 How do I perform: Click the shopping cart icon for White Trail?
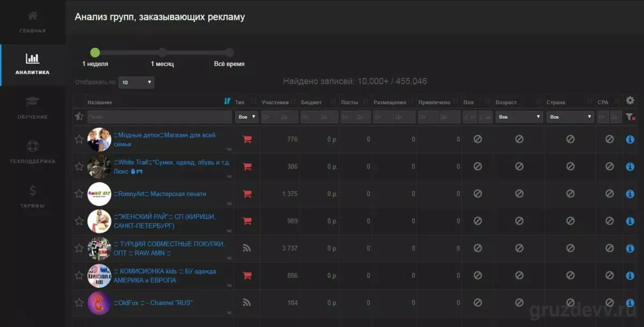(x=247, y=166)
